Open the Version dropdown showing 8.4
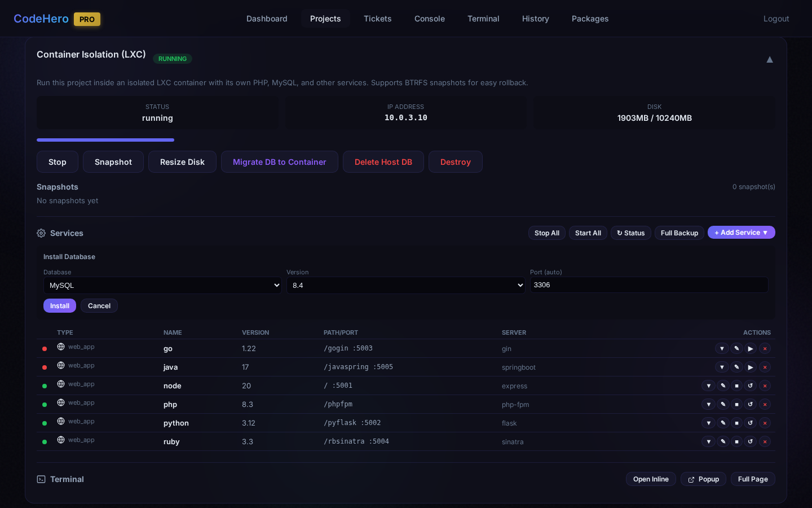812x508 pixels. pyautogui.click(x=405, y=286)
